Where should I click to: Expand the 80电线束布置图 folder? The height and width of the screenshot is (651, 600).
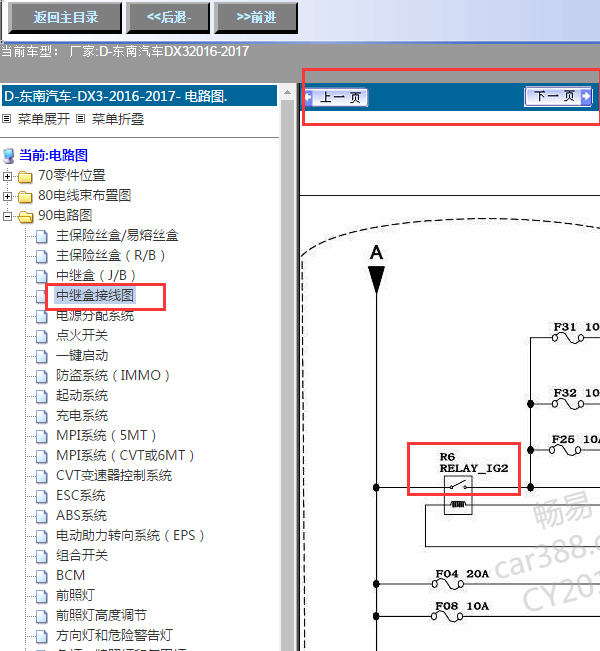point(7,196)
